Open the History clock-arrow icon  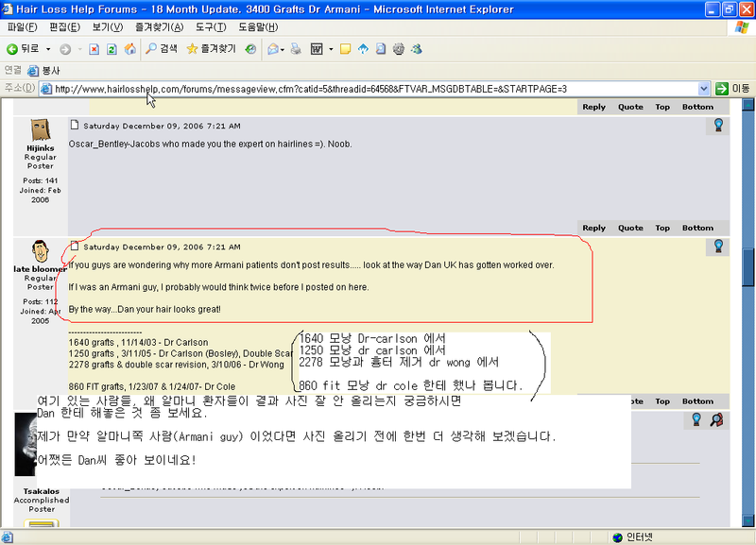pos(250,49)
